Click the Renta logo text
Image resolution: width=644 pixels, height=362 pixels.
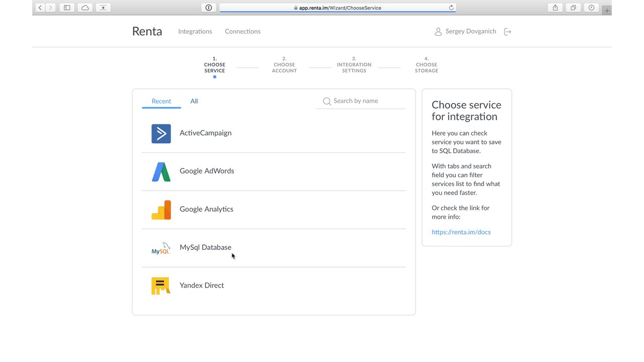click(x=147, y=32)
